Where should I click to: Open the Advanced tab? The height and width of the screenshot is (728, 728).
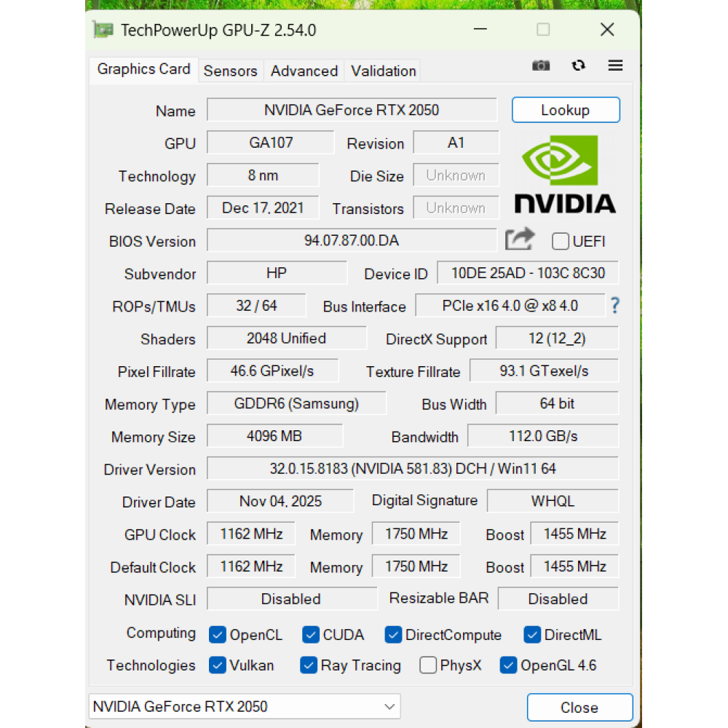click(304, 71)
